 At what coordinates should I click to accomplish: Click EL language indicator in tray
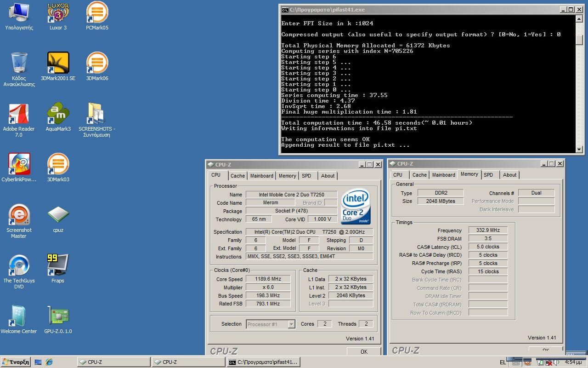pyautogui.click(x=503, y=362)
